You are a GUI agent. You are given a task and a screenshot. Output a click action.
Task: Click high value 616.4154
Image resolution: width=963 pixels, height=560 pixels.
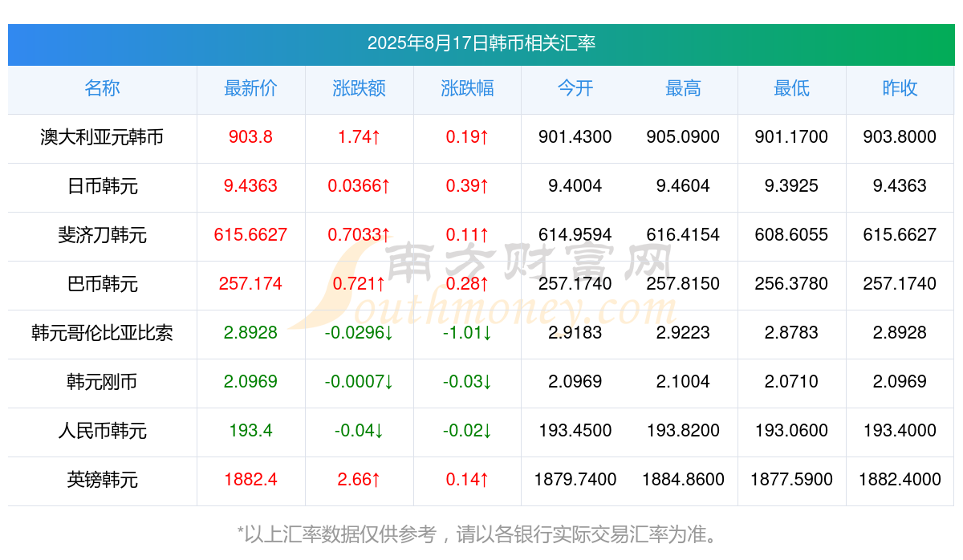coord(683,235)
